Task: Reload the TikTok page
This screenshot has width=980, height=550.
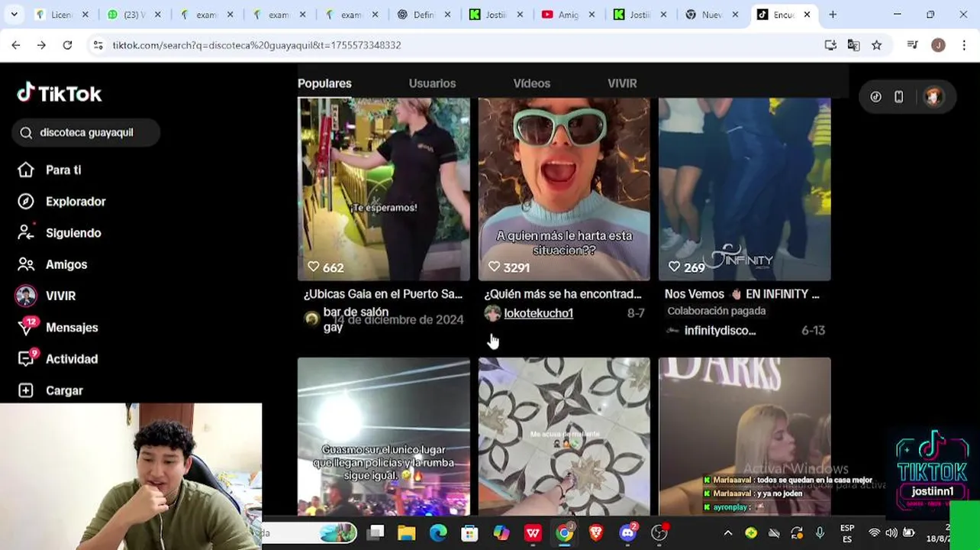Action: coord(67,45)
